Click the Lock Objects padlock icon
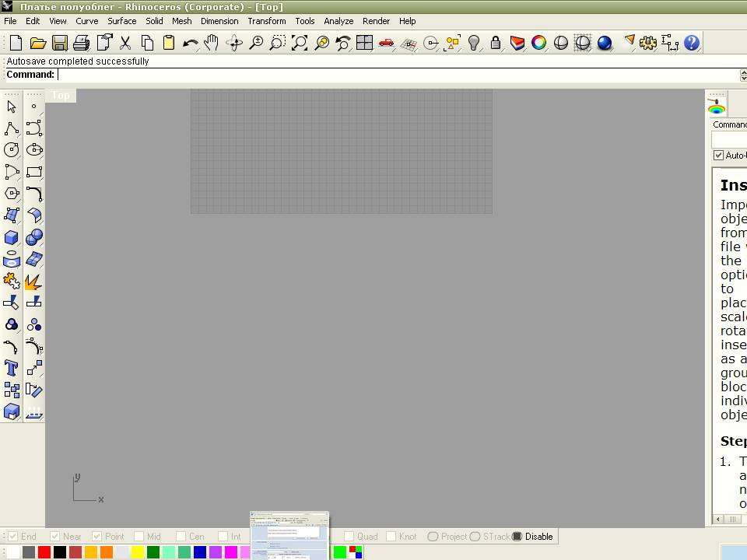 click(x=496, y=43)
